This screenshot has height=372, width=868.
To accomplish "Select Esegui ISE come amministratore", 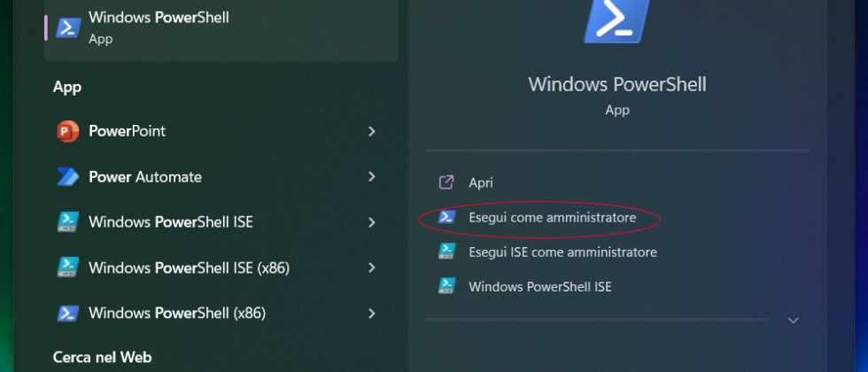I will click(562, 252).
